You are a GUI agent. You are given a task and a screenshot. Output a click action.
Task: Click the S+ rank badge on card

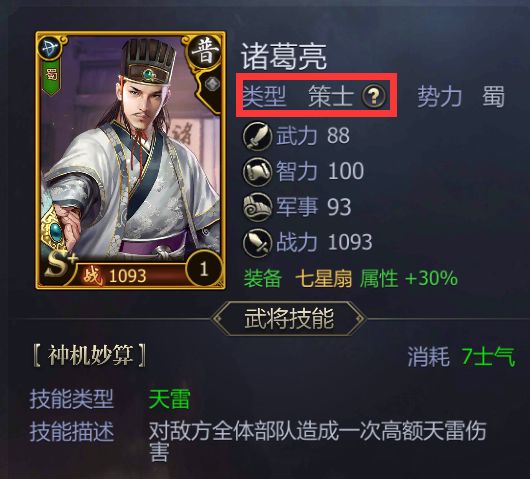pyautogui.click(x=60, y=266)
